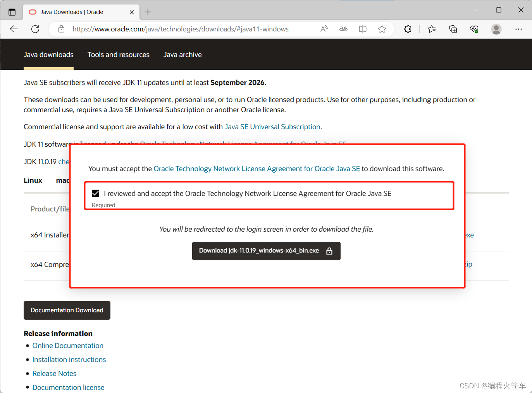
Task: Open split screen view icon
Action: 363,29
